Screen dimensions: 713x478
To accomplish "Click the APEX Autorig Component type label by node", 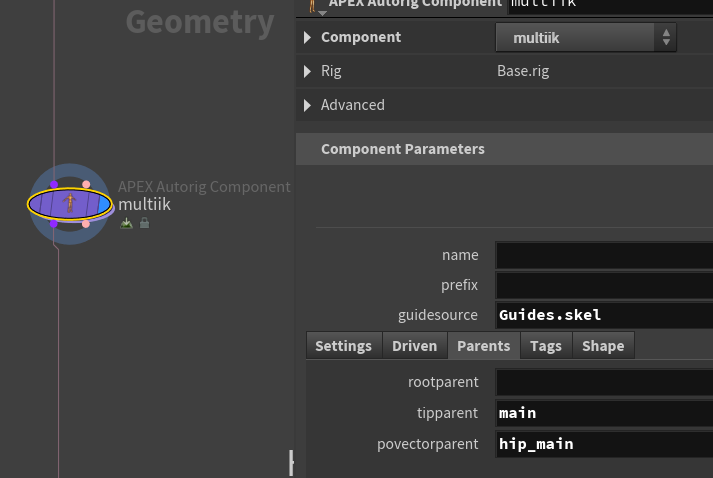I will pyautogui.click(x=204, y=186).
